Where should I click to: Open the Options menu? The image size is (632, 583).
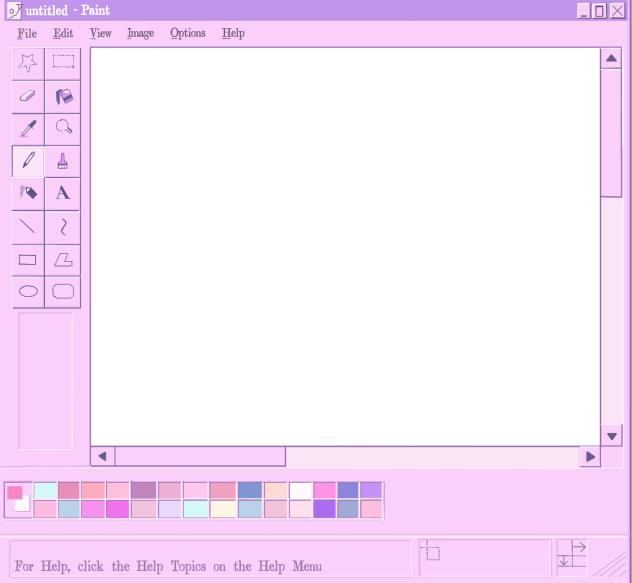(x=188, y=33)
